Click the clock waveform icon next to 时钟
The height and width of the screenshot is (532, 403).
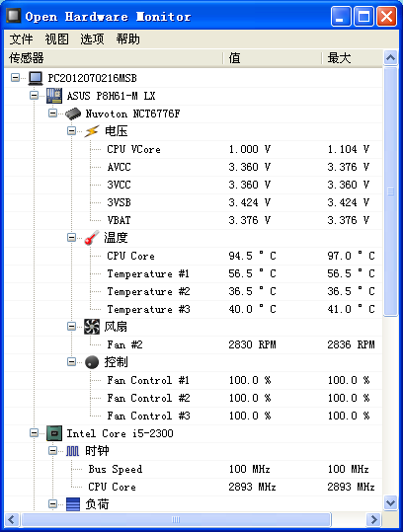tap(73, 451)
